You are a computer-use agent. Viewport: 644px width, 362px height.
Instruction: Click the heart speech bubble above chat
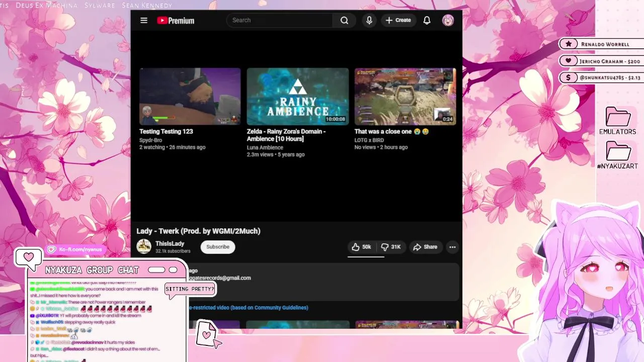28,257
